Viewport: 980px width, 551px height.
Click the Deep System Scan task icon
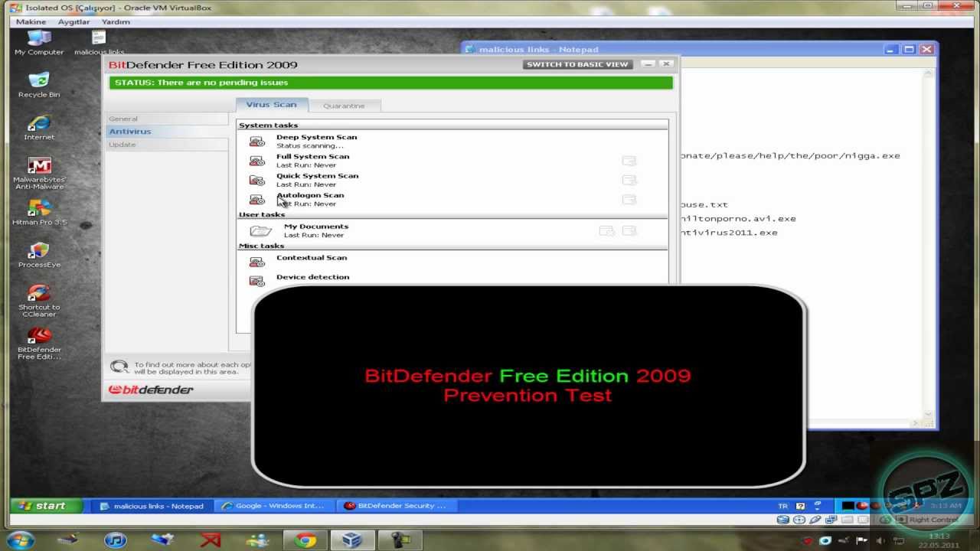[257, 142]
